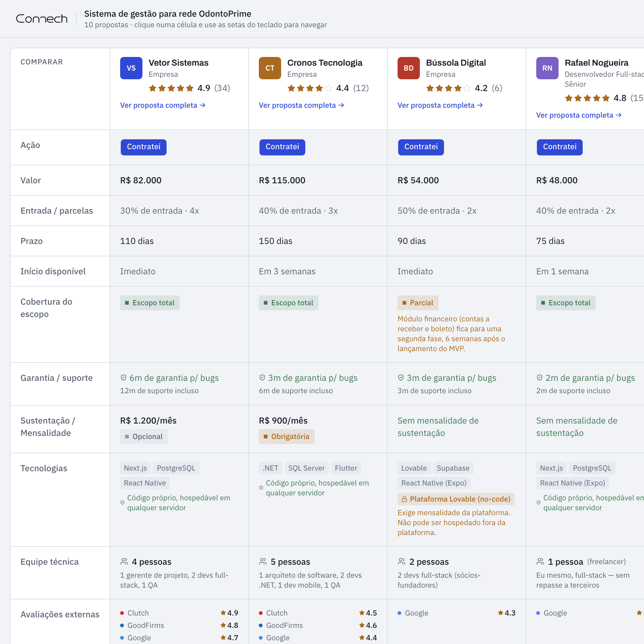Click the React Native tag for Vetor Sistemas

(x=145, y=483)
